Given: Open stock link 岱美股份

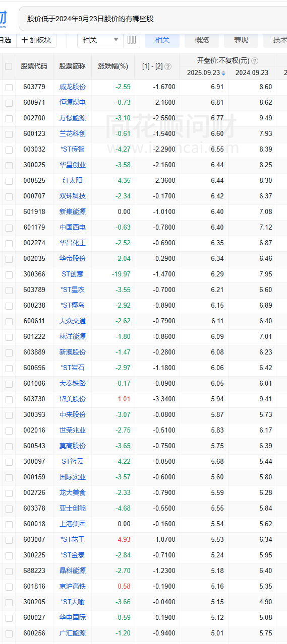Looking at the screenshot, I should [73, 399].
